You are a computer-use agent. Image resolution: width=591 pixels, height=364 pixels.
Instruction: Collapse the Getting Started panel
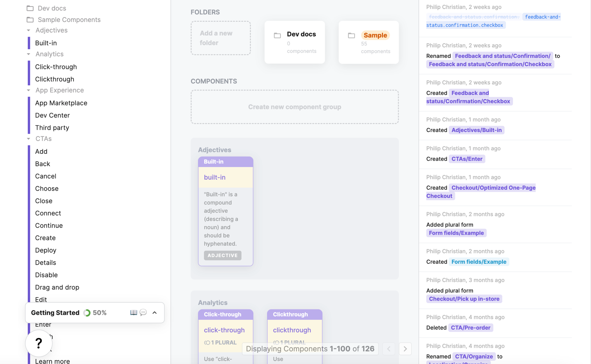click(x=155, y=312)
